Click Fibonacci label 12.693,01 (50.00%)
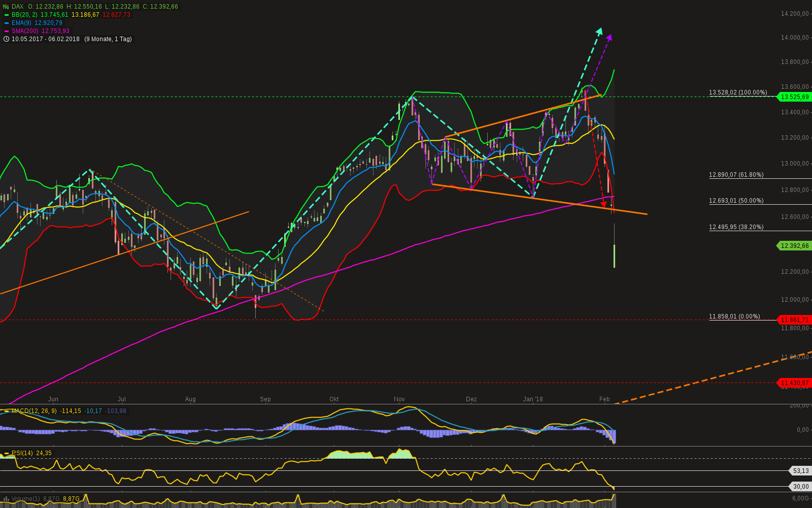This screenshot has height=508, width=812. pyautogui.click(x=736, y=201)
